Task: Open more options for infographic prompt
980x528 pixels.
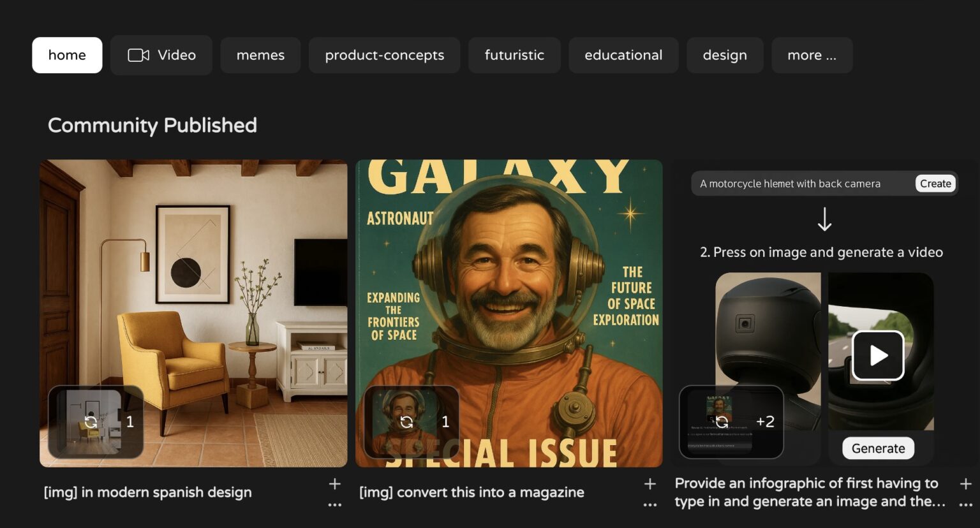Action: tap(965, 505)
